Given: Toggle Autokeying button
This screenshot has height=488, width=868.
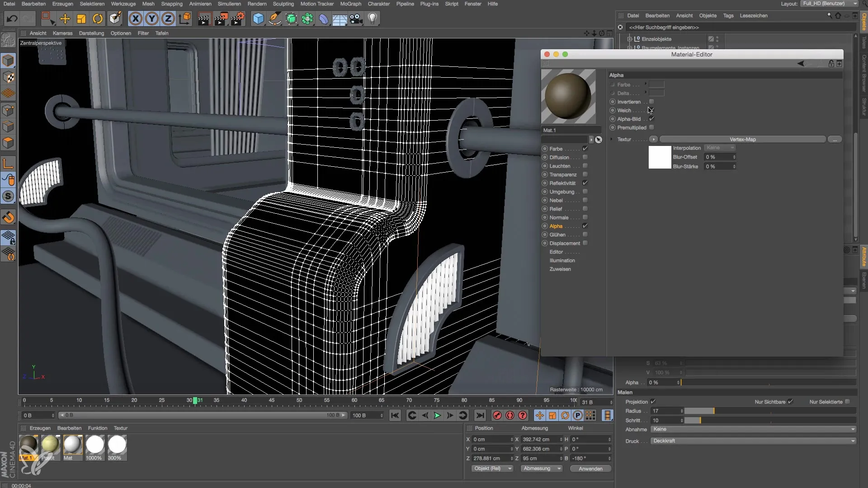Looking at the screenshot, I should (510, 415).
